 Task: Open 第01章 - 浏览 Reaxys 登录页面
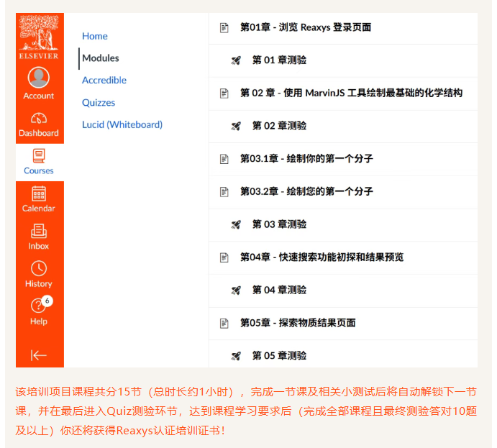pyautogui.click(x=306, y=27)
